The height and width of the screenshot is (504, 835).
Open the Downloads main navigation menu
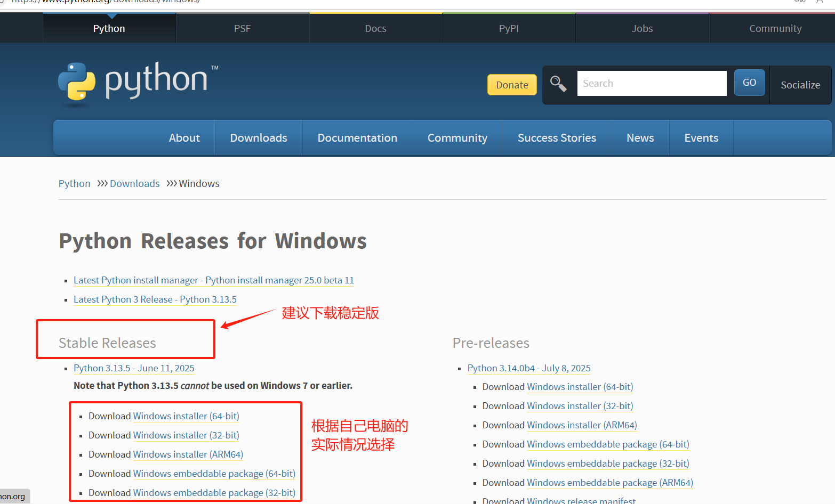click(x=259, y=137)
